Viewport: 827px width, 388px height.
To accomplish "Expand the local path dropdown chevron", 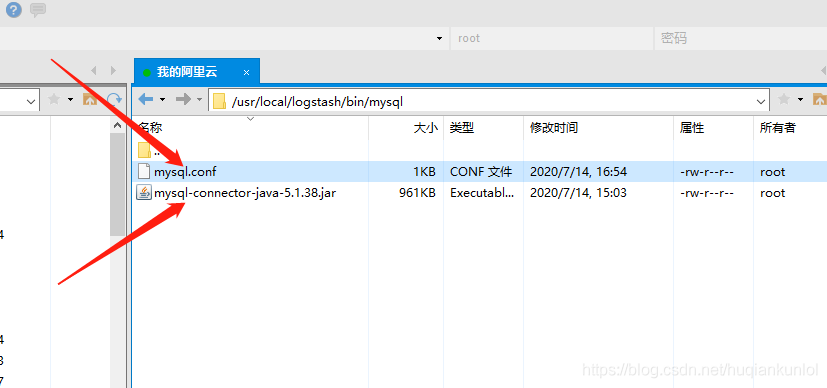I will [x=31, y=101].
